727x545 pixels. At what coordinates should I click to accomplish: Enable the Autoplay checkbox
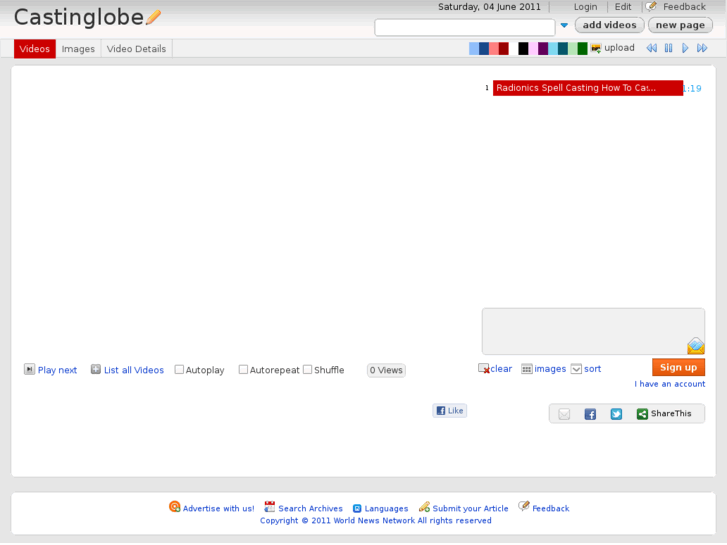coord(179,370)
